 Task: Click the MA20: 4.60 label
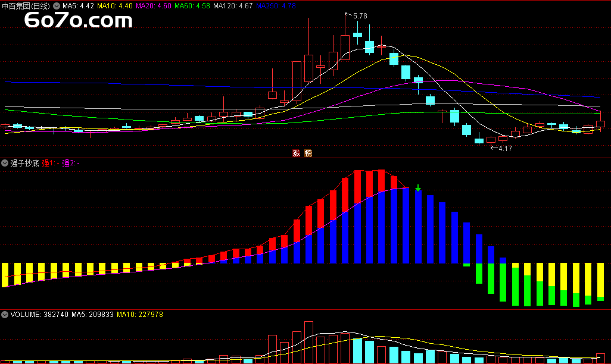[153, 6]
